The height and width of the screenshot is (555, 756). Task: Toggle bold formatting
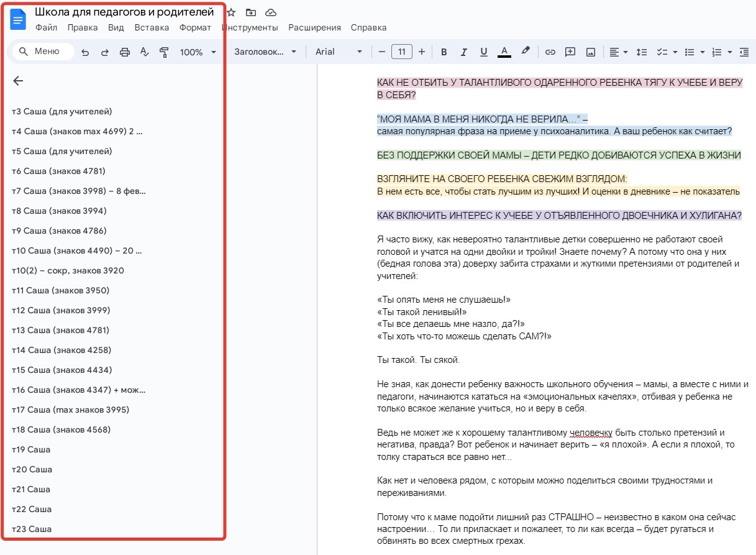444,52
